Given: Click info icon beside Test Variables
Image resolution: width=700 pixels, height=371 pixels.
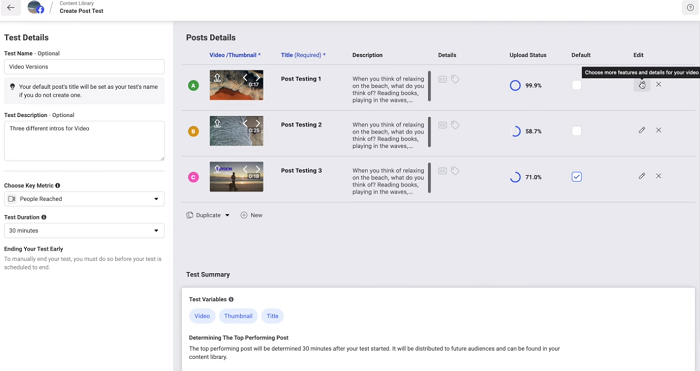Looking at the screenshot, I should coord(231,299).
